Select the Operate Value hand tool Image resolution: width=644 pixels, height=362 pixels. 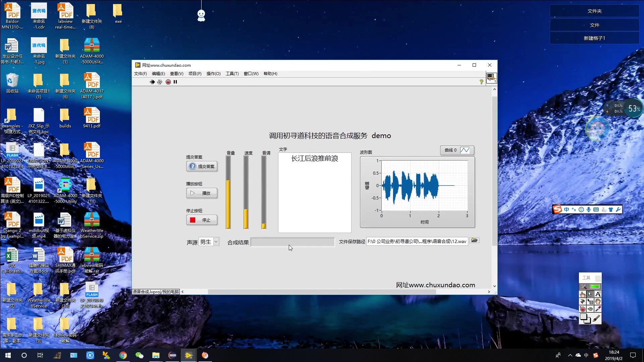(x=583, y=294)
